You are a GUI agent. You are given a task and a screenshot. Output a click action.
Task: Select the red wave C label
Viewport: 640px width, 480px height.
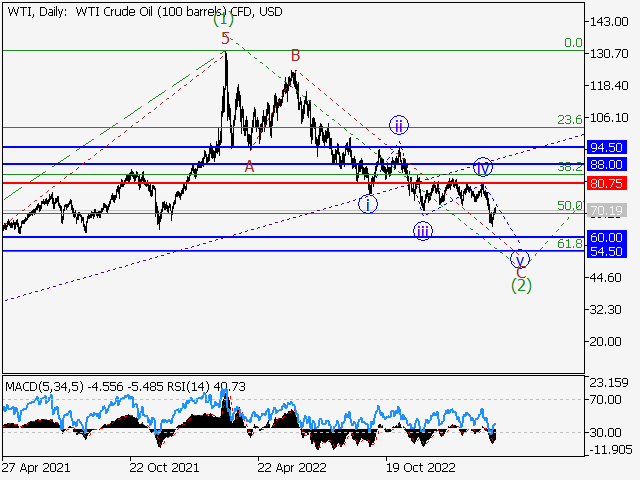520,272
